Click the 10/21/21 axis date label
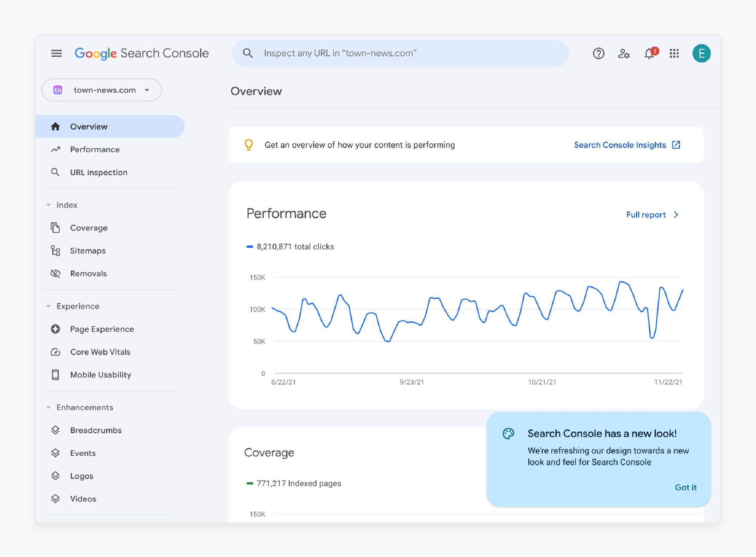This screenshot has width=756, height=557. point(542,382)
